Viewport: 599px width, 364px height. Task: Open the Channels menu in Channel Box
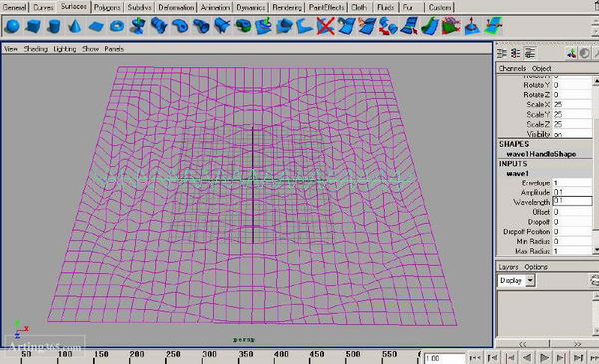click(x=512, y=68)
